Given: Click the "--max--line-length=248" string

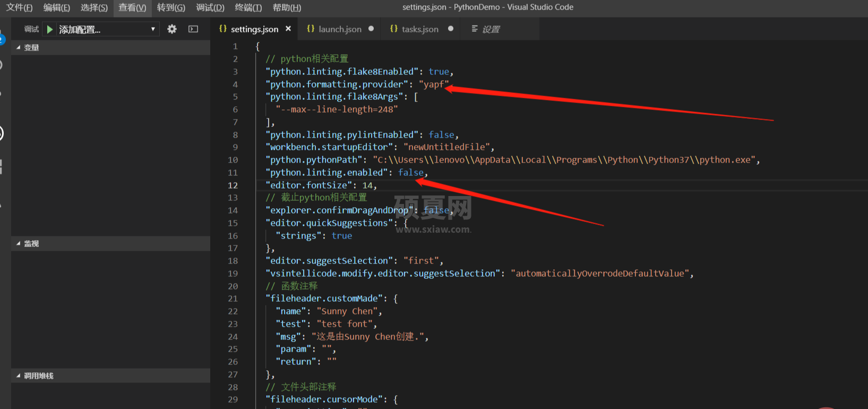Looking at the screenshot, I should 337,109.
